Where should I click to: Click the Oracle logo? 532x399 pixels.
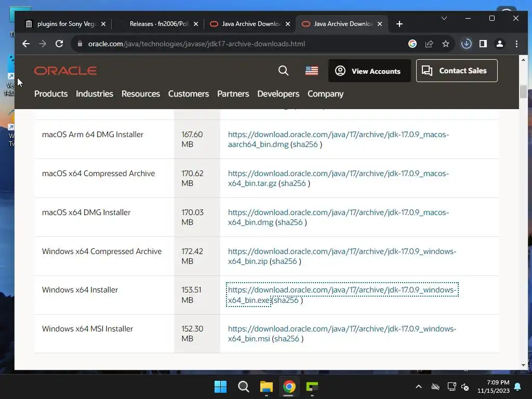65,71
